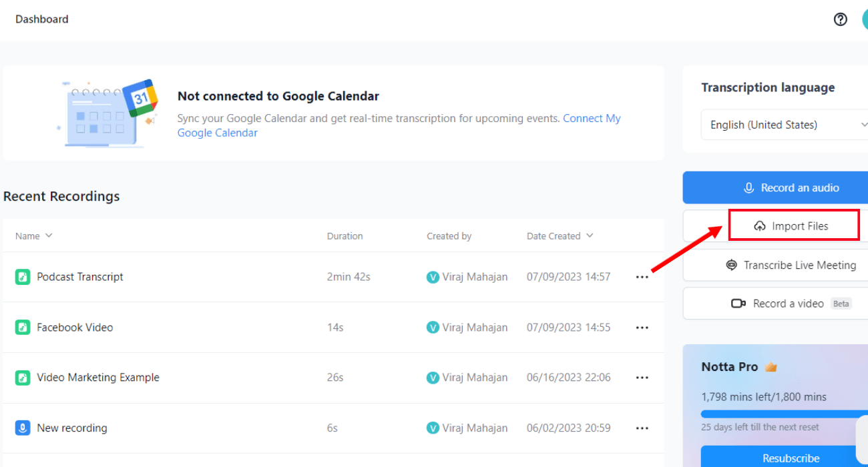
Task: Click Viraj Mahajan avatar in Podcast Transcript row
Action: click(x=433, y=277)
